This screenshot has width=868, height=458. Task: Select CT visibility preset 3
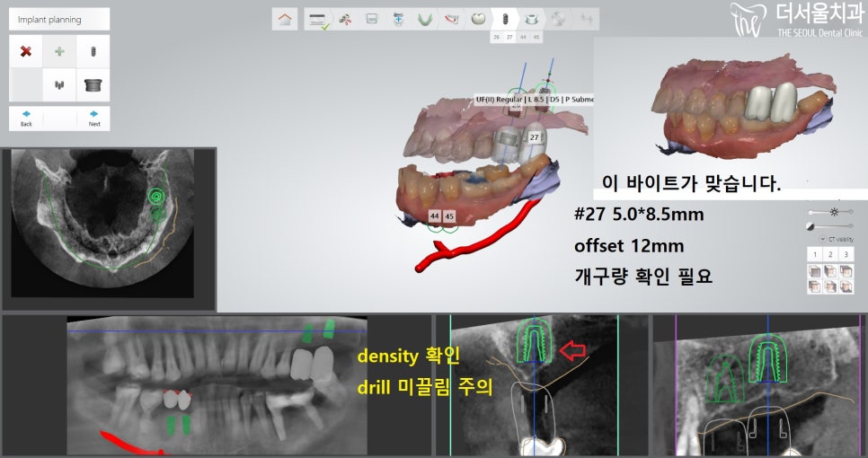tap(845, 255)
